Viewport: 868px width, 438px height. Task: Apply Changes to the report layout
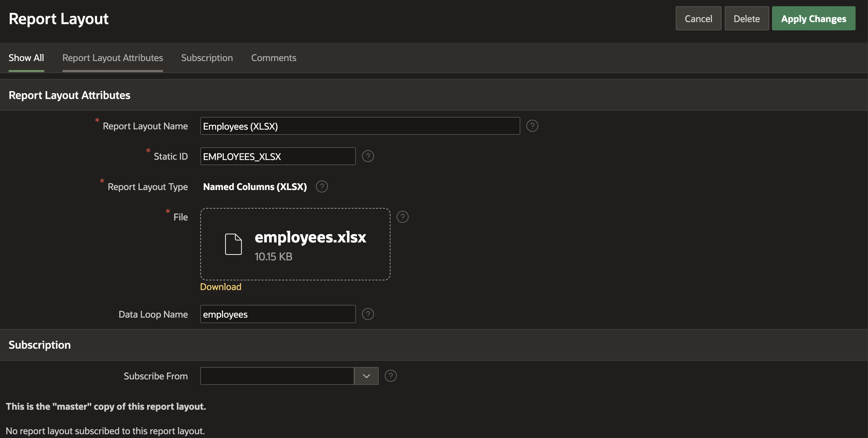pos(813,19)
